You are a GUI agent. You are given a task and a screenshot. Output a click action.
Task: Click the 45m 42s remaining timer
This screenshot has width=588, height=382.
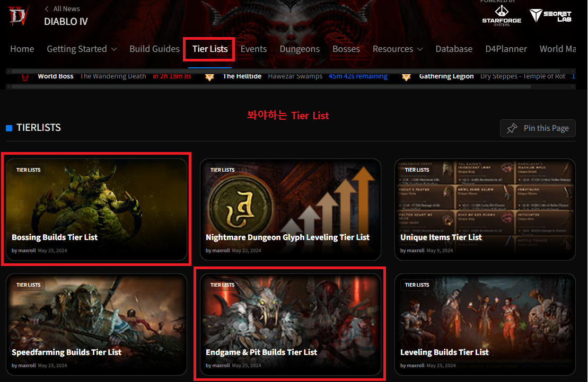point(358,76)
